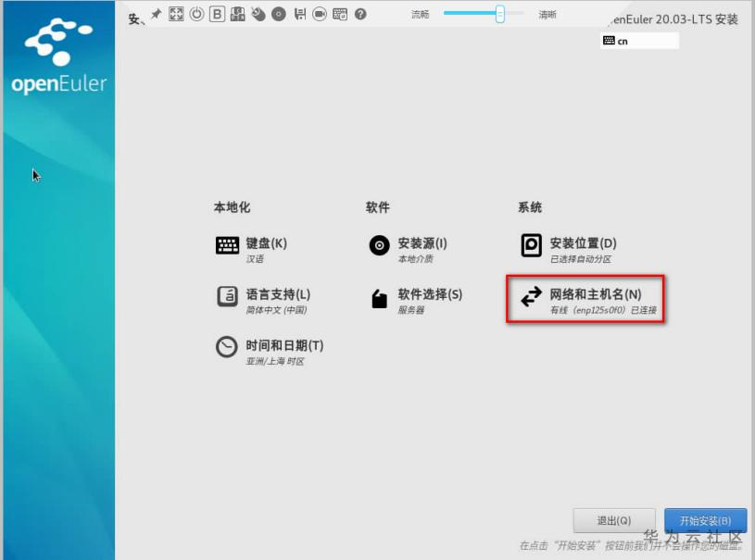Click the cn keyboard layout indicator
The height and width of the screenshot is (560, 755).
pos(639,41)
